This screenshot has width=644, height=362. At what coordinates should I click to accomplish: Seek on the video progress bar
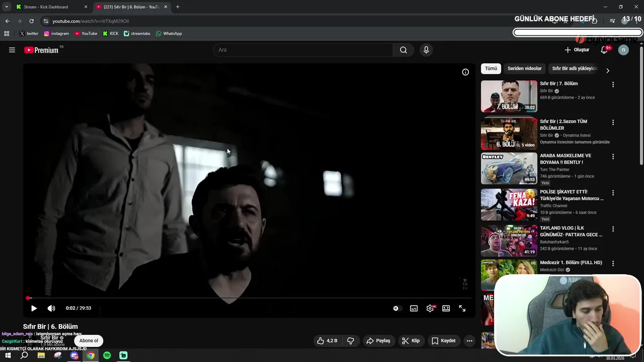[x=249, y=298]
